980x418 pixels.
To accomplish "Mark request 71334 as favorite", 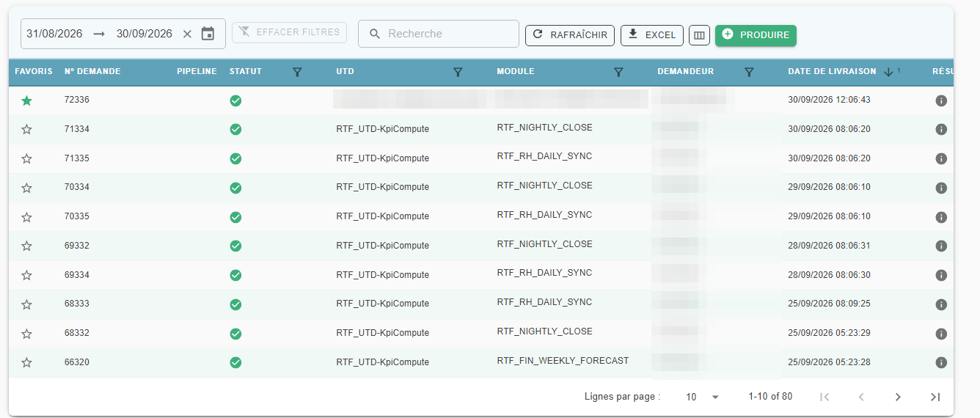I will [x=26, y=130].
